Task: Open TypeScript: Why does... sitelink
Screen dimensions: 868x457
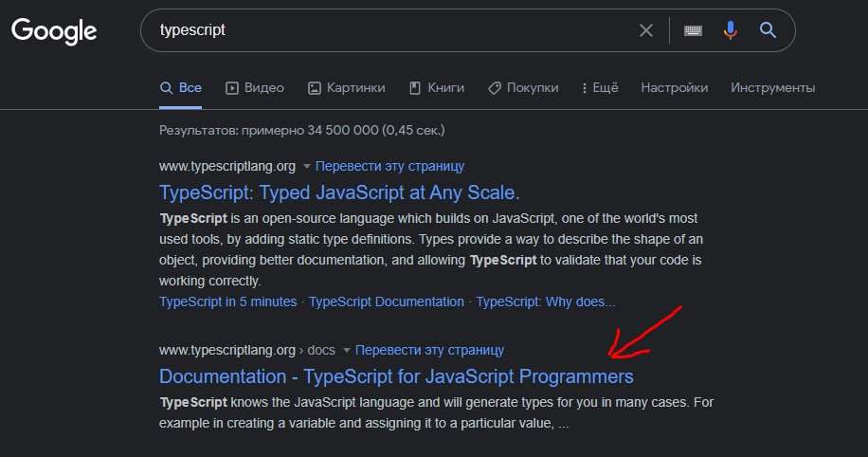Action: click(545, 302)
